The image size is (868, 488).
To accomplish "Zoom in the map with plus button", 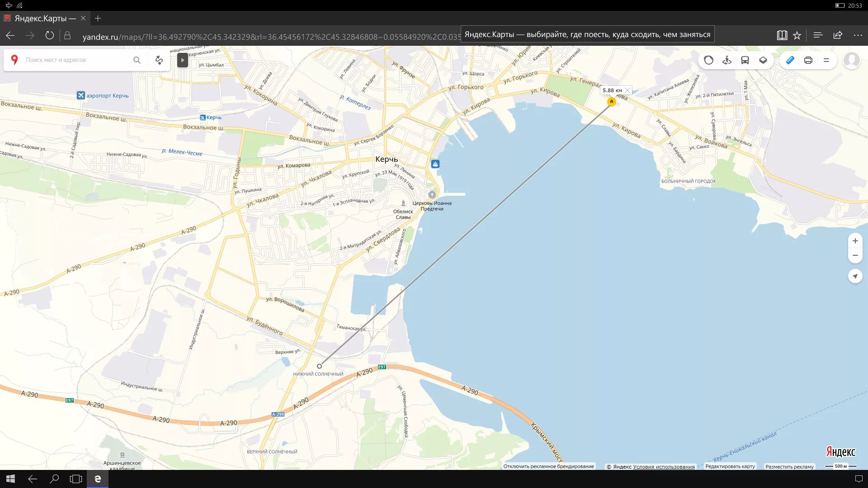I will [x=855, y=241].
